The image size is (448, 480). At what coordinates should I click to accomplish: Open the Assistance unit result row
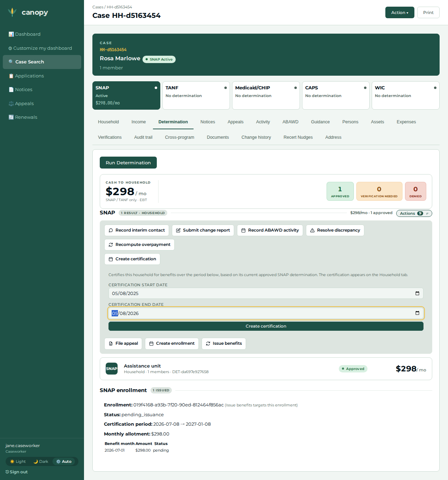tap(266, 369)
